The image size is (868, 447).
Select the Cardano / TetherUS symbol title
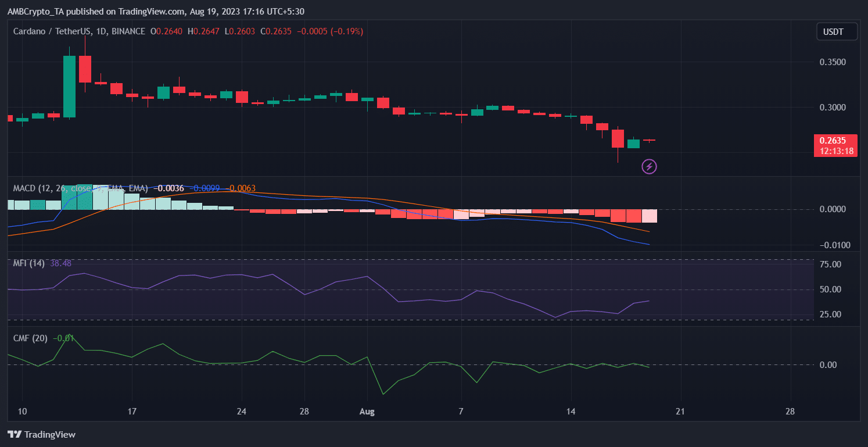coord(79,31)
